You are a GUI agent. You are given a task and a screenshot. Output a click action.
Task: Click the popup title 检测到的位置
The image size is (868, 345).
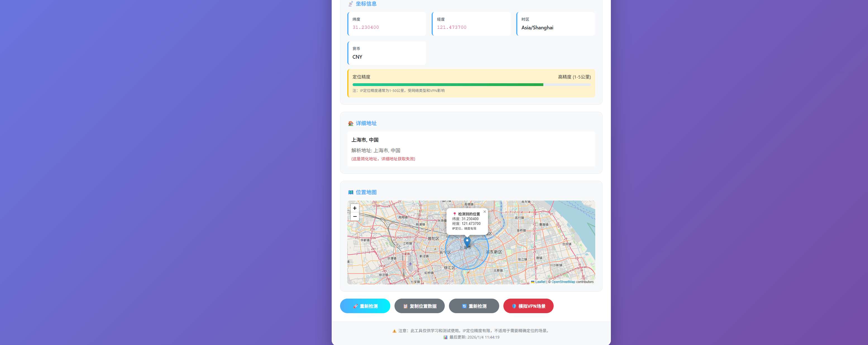(469, 214)
